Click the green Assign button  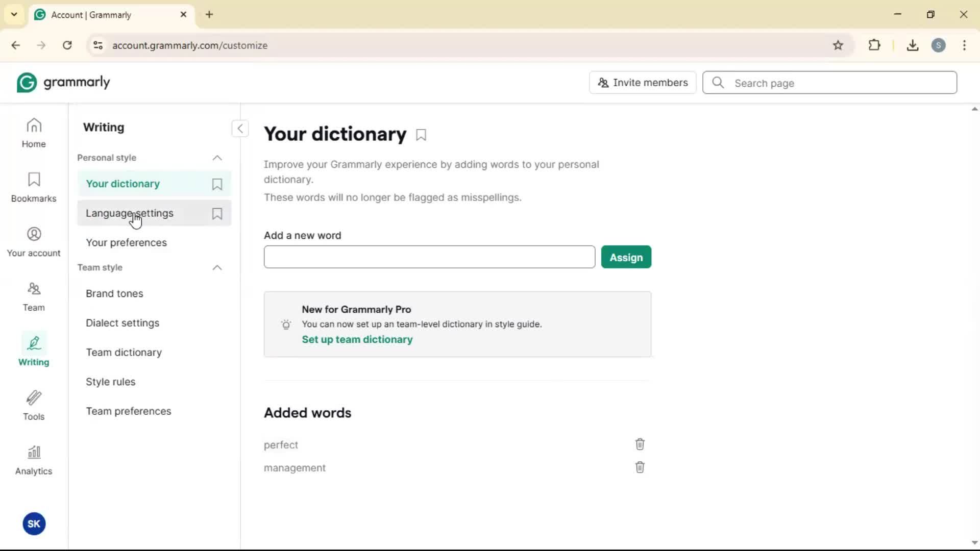pyautogui.click(x=626, y=258)
